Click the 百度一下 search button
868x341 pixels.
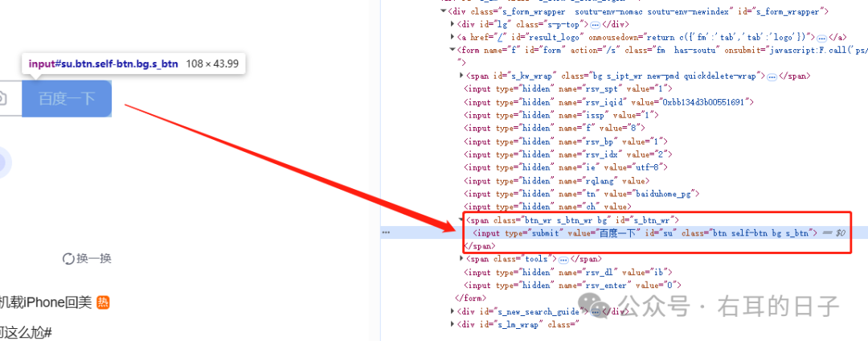pyautogui.click(x=67, y=98)
